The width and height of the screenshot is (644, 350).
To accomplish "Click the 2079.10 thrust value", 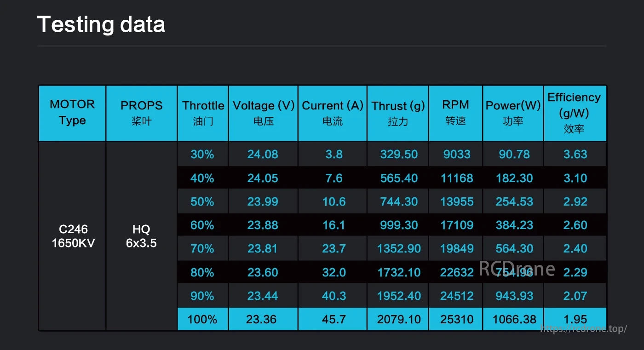I will point(398,319).
